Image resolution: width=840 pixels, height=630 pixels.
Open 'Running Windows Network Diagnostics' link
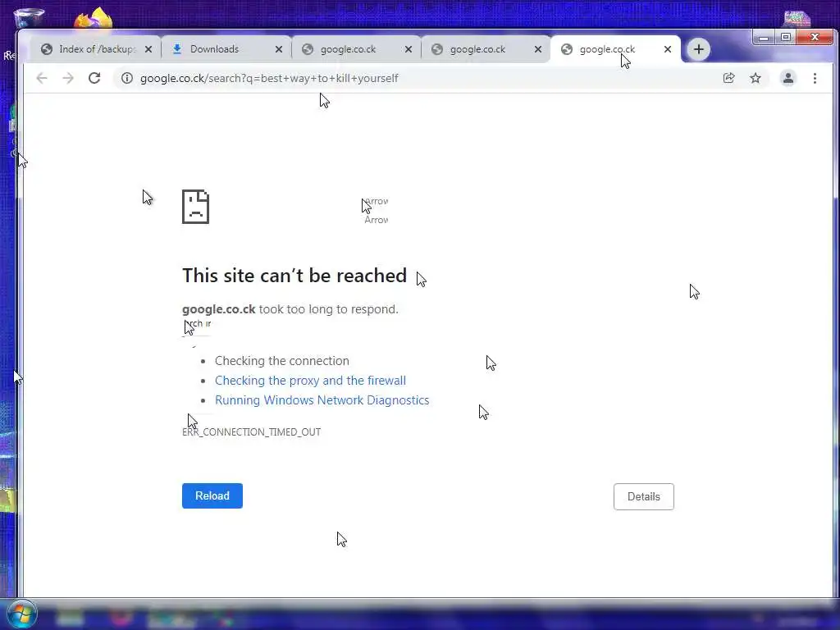coord(322,400)
